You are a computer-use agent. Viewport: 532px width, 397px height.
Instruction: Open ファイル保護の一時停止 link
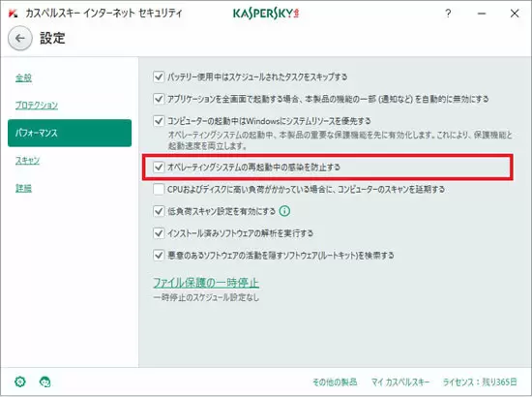[206, 283]
